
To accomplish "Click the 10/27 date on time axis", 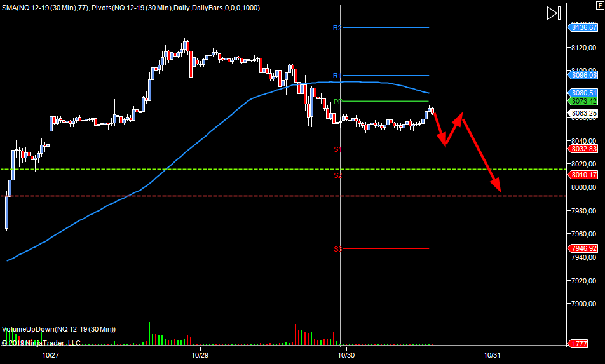I will coord(51,355).
